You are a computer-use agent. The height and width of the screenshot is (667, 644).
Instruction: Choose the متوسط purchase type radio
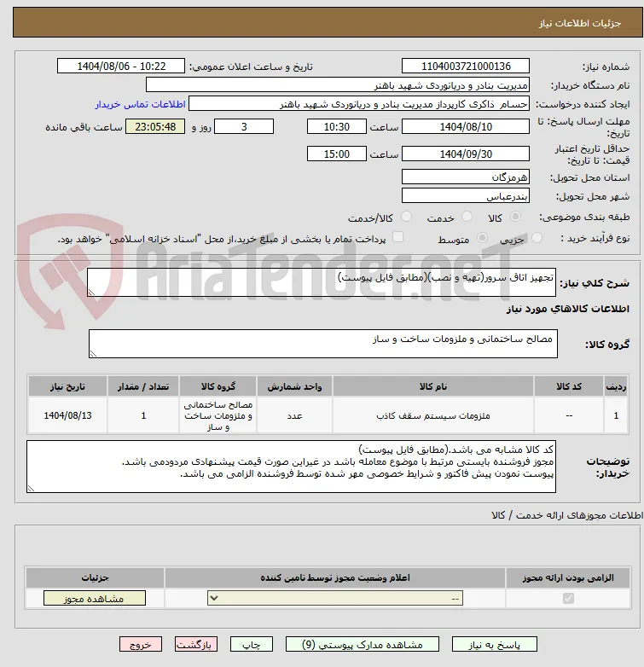482,238
